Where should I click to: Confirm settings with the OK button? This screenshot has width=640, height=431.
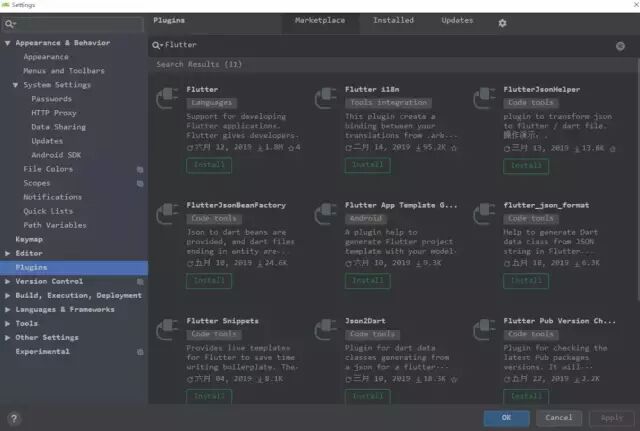coord(507,418)
